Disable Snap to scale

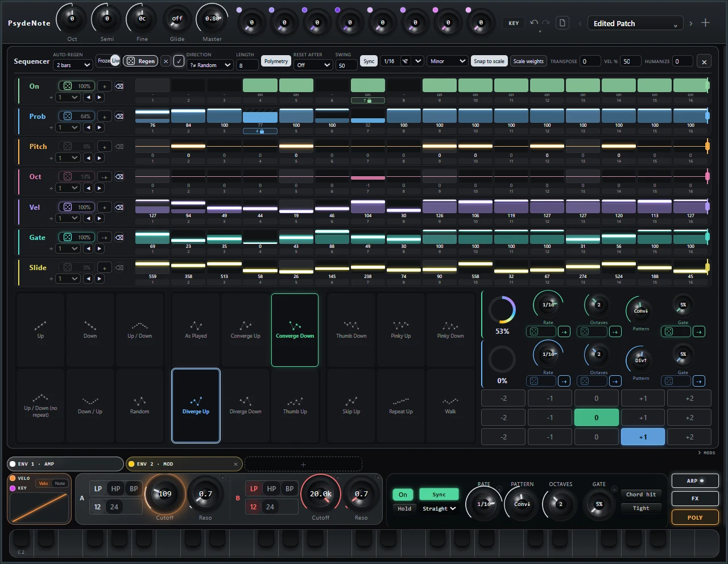[489, 61]
